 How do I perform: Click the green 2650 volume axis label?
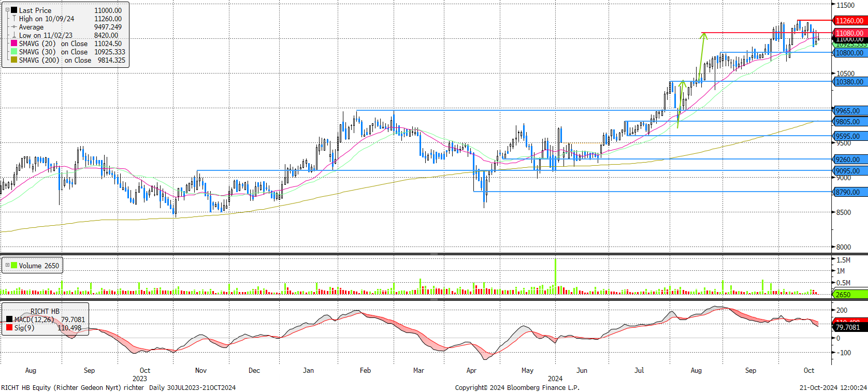(849, 295)
